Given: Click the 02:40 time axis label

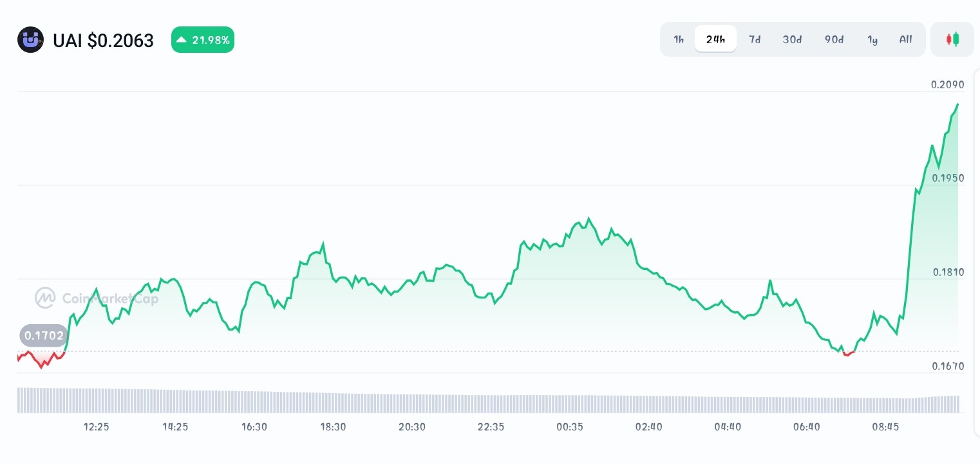Looking at the screenshot, I should [649, 427].
